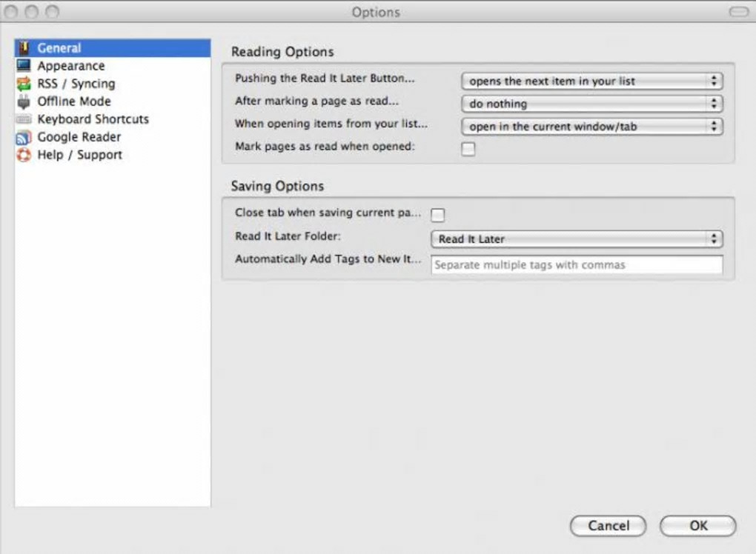
Task: Expand the After marking page as read dropdown
Action: 591,104
